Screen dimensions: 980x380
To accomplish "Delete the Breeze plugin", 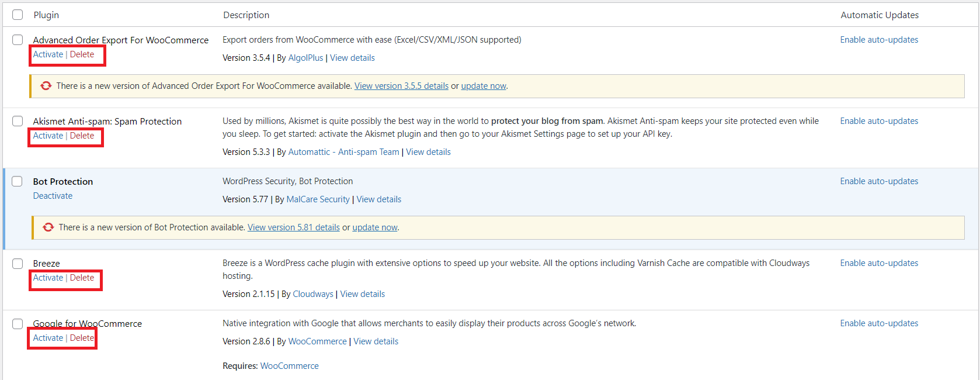I will (x=82, y=278).
